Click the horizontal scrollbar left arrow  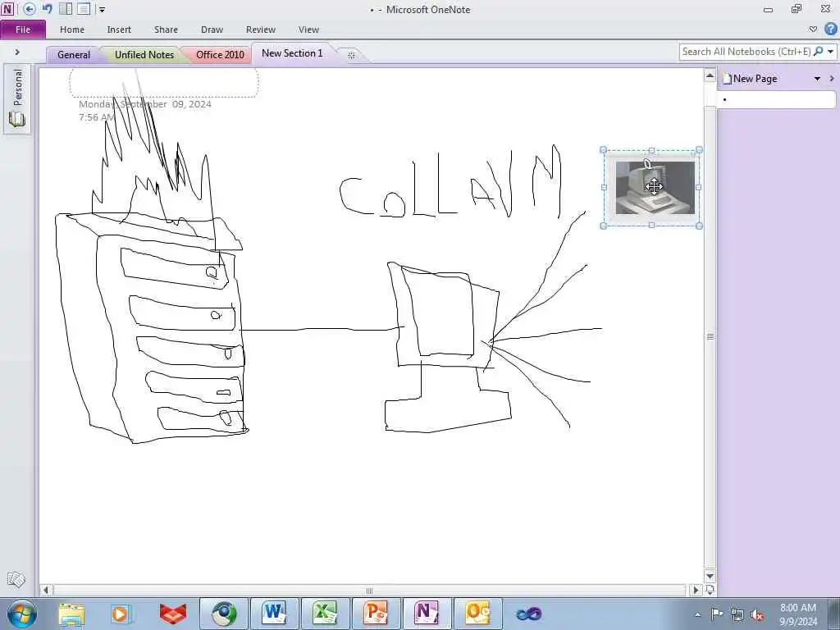tap(46, 591)
